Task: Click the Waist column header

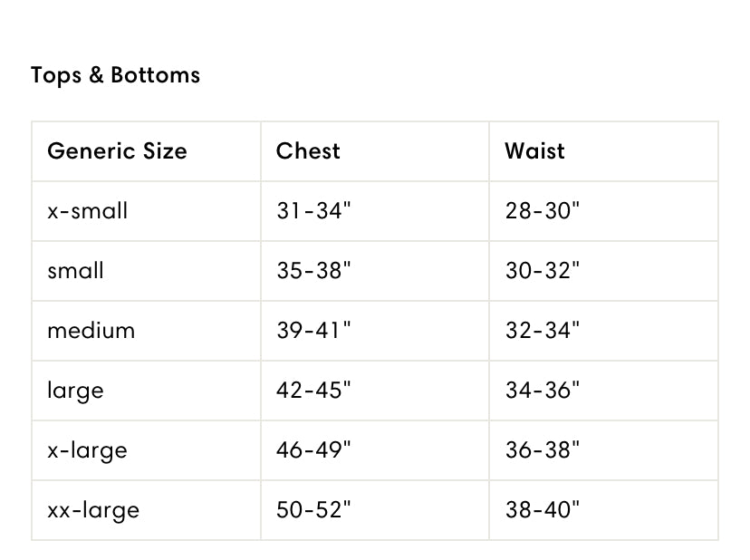Action: click(534, 150)
